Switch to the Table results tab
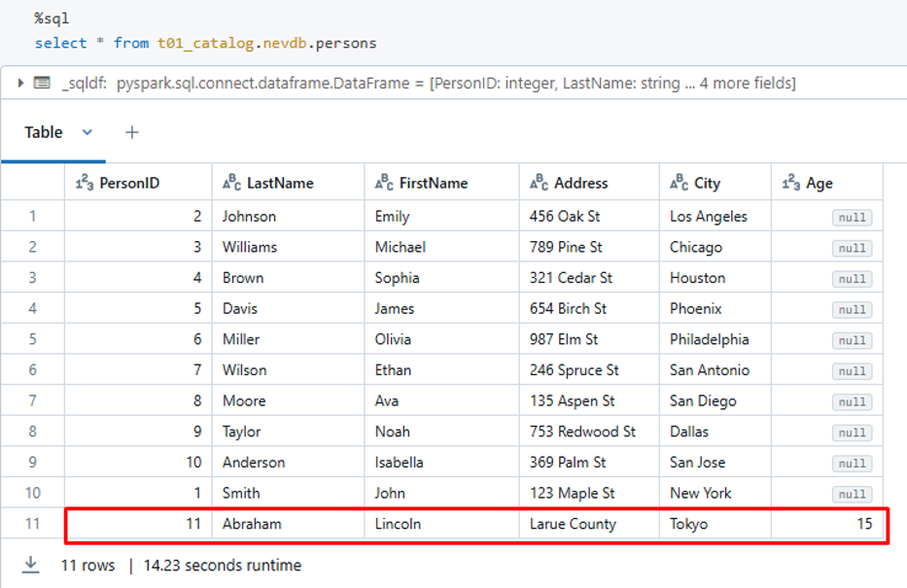 pos(44,132)
